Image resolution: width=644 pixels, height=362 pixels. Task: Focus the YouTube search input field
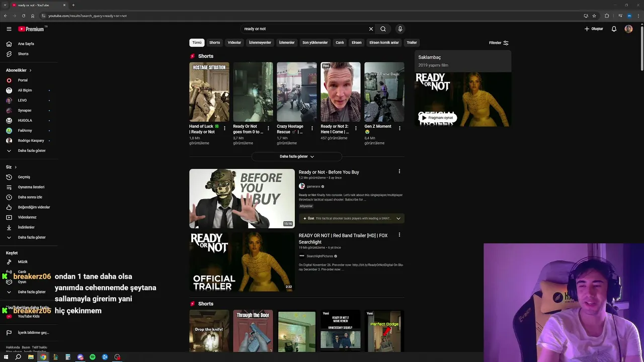[304, 29]
